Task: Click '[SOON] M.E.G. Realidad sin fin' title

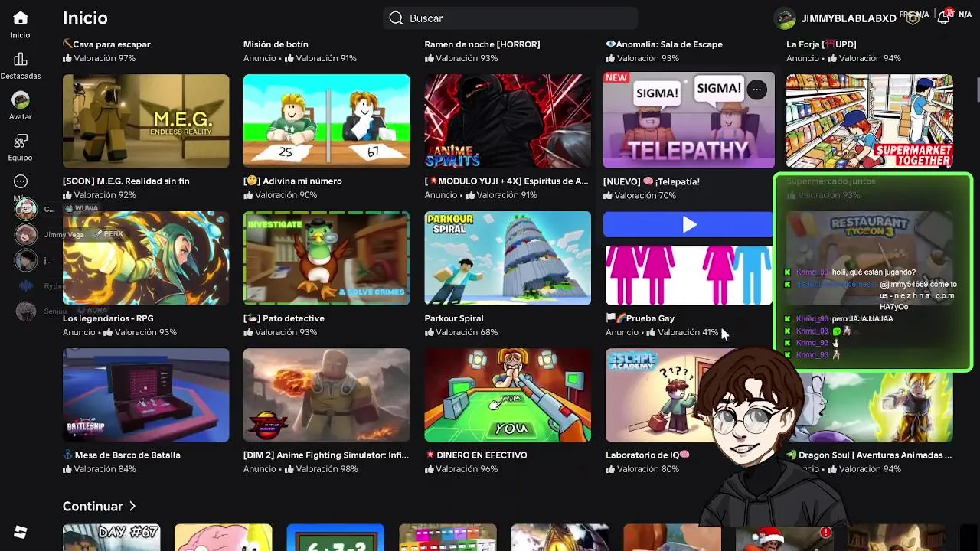Action: click(x=126, y=181)
